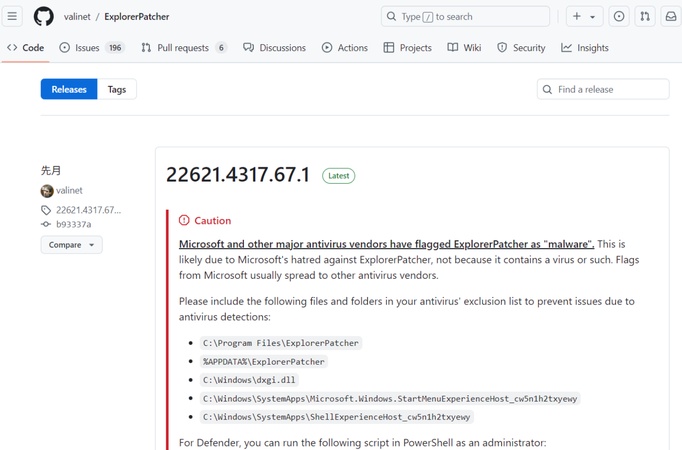Click the Insights graph icon
Image resolution: width=682 pixels, height=450 pixels.
tap(566, 48)
